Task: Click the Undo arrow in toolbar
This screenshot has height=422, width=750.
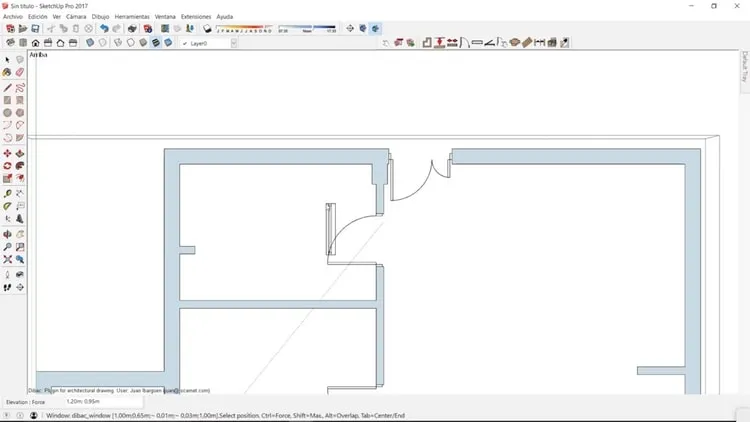Action: click(104, 29)
